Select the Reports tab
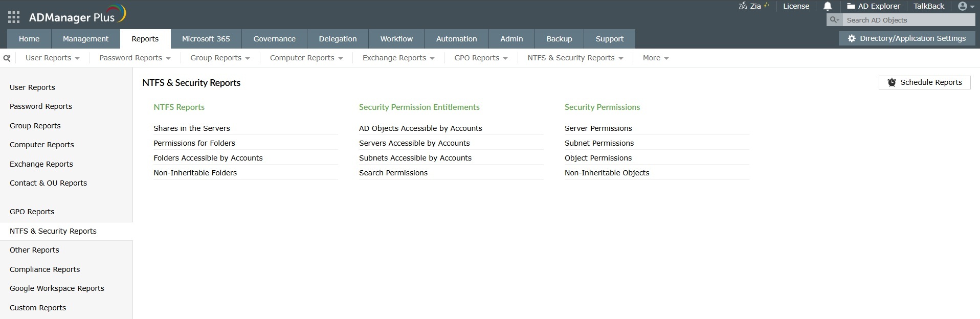This screenshot has width=980, height=319. click(x=145, y=39)
